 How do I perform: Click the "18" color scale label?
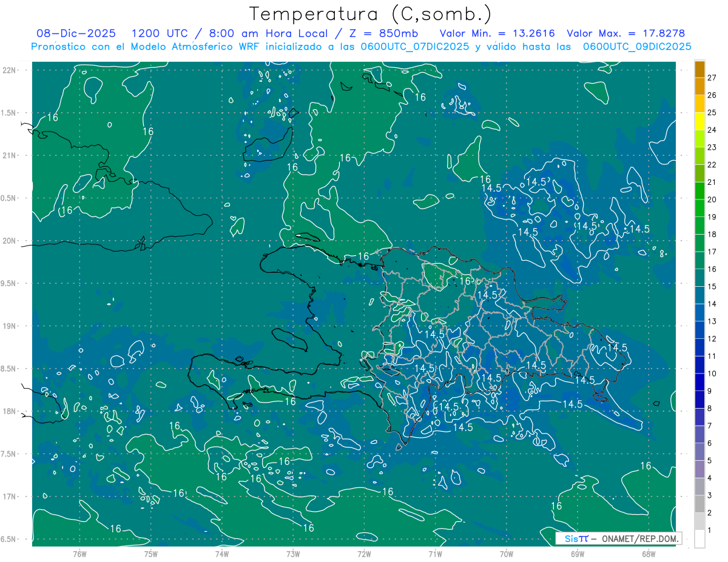(712, 235)
